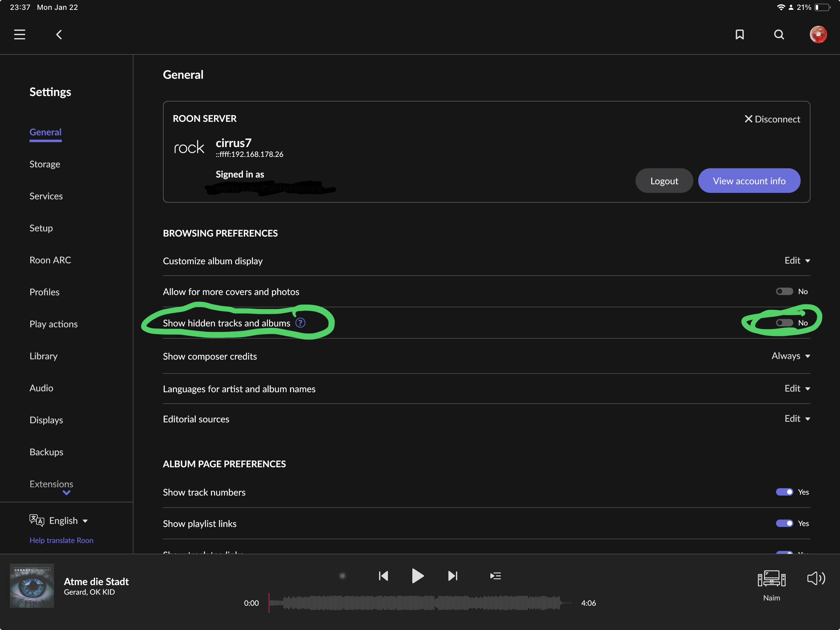840x630 pixels.
Task: Open the help tooltip next to Show hidden tracks
Action: [300, 323]
